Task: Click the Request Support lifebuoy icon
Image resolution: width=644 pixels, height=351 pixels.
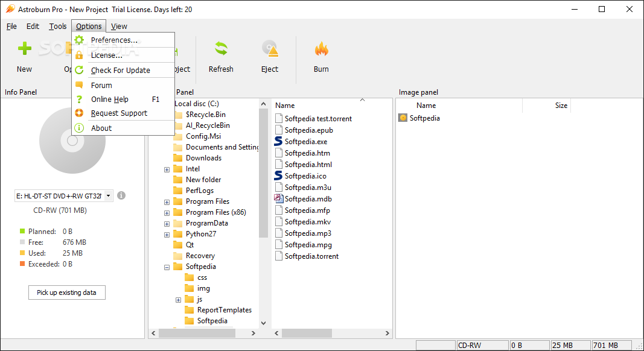Action: coord(79,113)
